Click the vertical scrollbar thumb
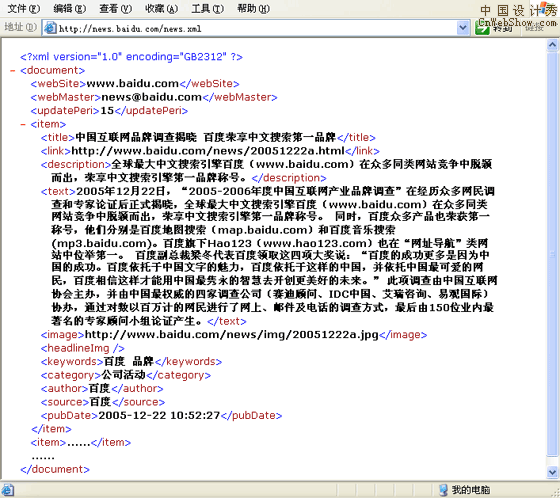 552,254
